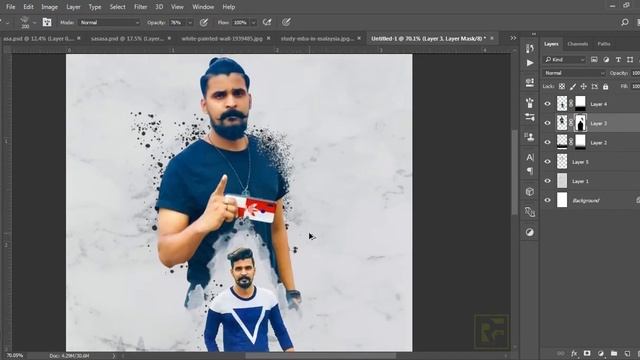Open the Brushes panel icon
Image resolution: width=640 pixels, height=360 pixels.
(x=530, y=102)
